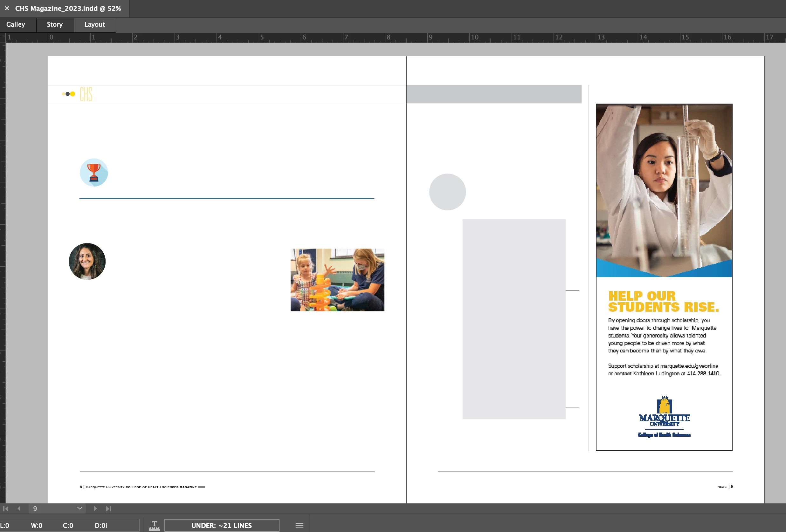Go to first page arrow icon
786x532 pixels.
pyautogui.click(x=6, y=509)
